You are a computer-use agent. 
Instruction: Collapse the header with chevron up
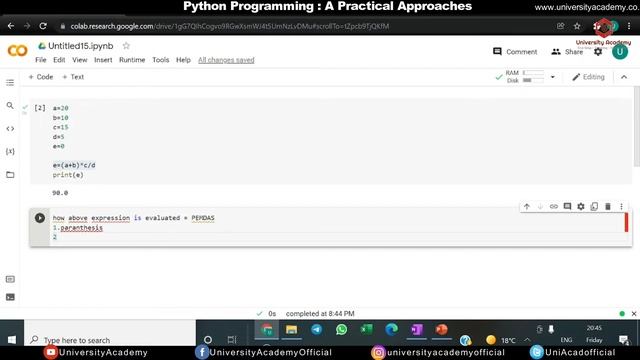click(x=624, y=77)
